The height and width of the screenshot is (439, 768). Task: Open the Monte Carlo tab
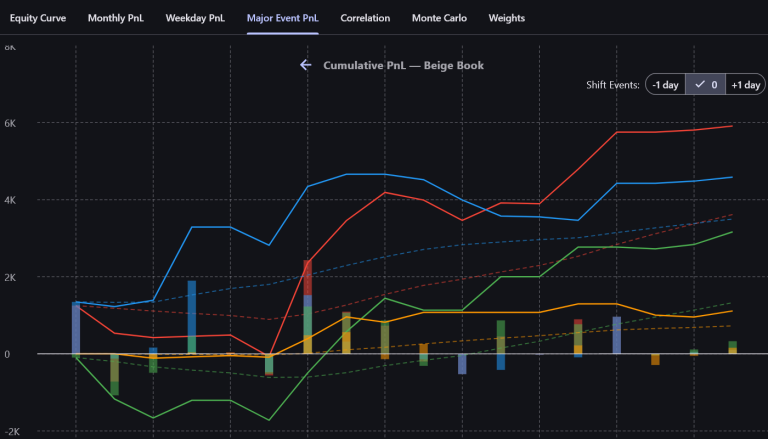coord(439,18)
